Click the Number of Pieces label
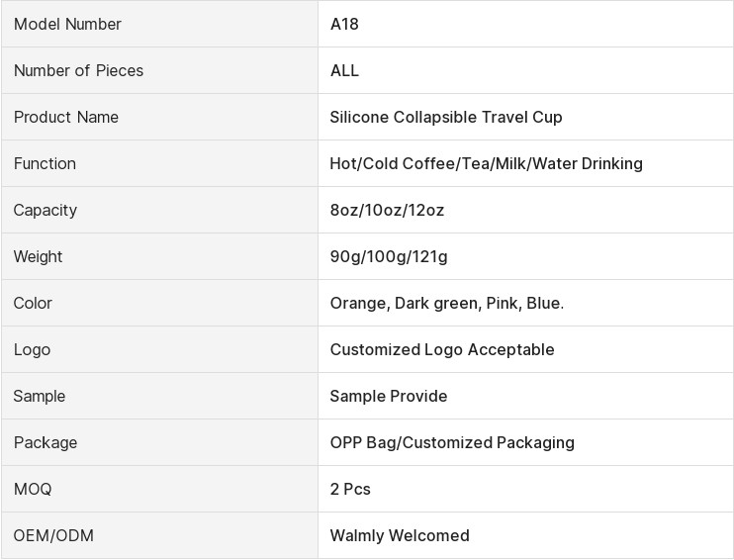The width and height of the screenshot is (734, 560). click(78, 70)
